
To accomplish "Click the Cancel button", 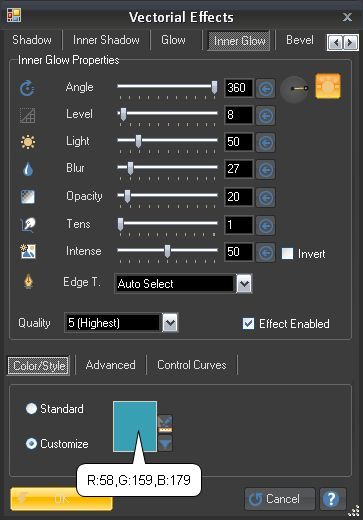I will click(280, 499).
